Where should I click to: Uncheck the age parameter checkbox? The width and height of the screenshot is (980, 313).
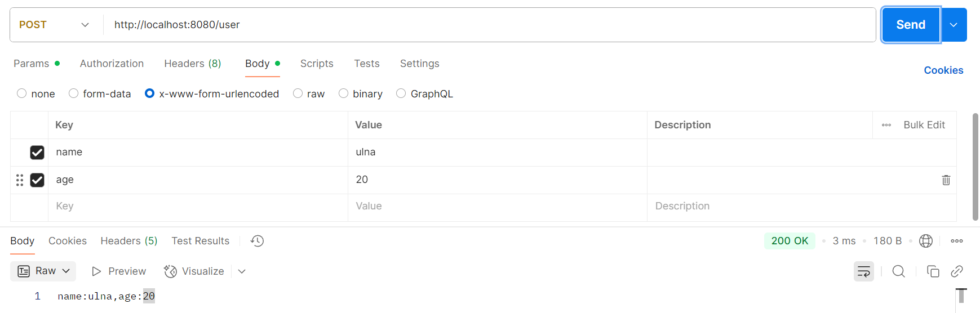(x=37, y=180)
